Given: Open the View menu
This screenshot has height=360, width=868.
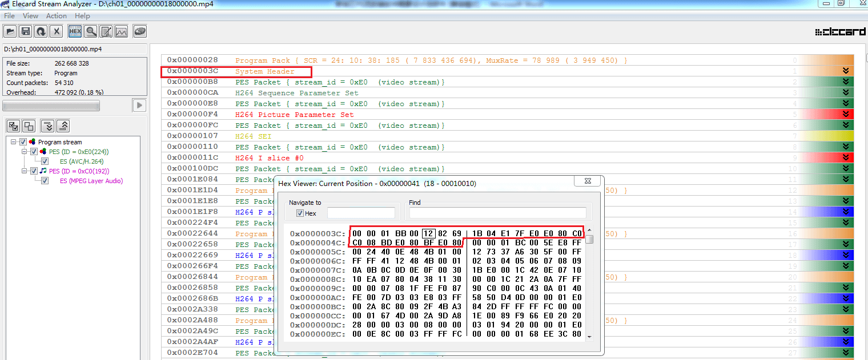Looking at the screenshot, I should click(31, 16).
